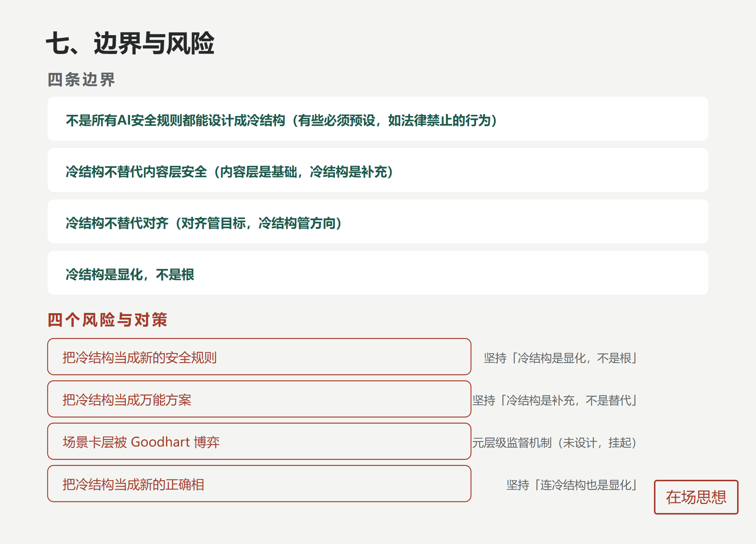Click the 四条边界 subheading

[81, 80]
